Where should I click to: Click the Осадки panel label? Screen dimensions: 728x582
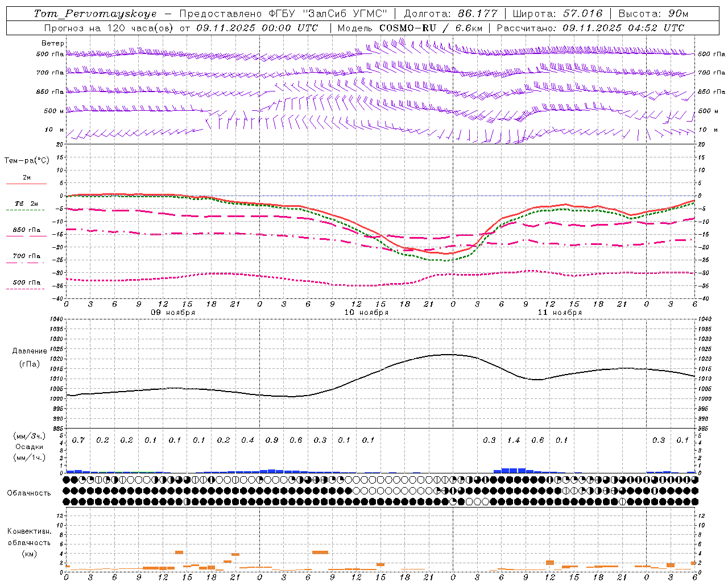pyautogui.click(x=30, y=447)
